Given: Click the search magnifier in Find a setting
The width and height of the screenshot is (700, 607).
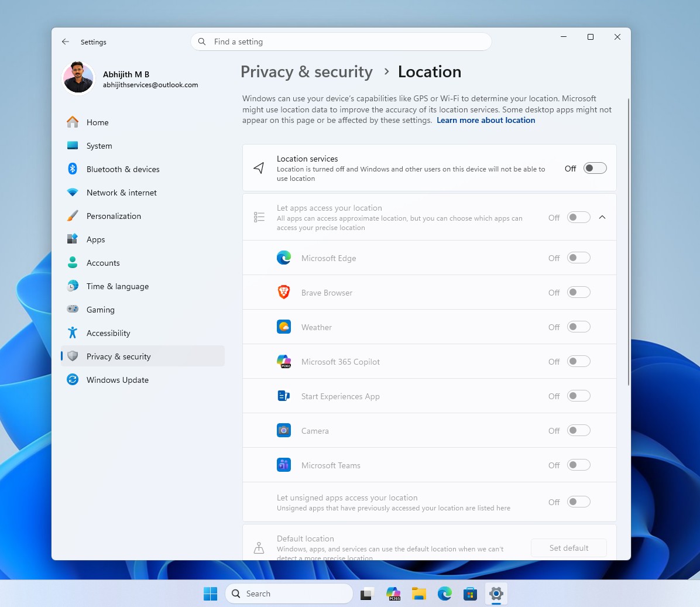Looking at the screenshot, I should [x=202, y=42].
